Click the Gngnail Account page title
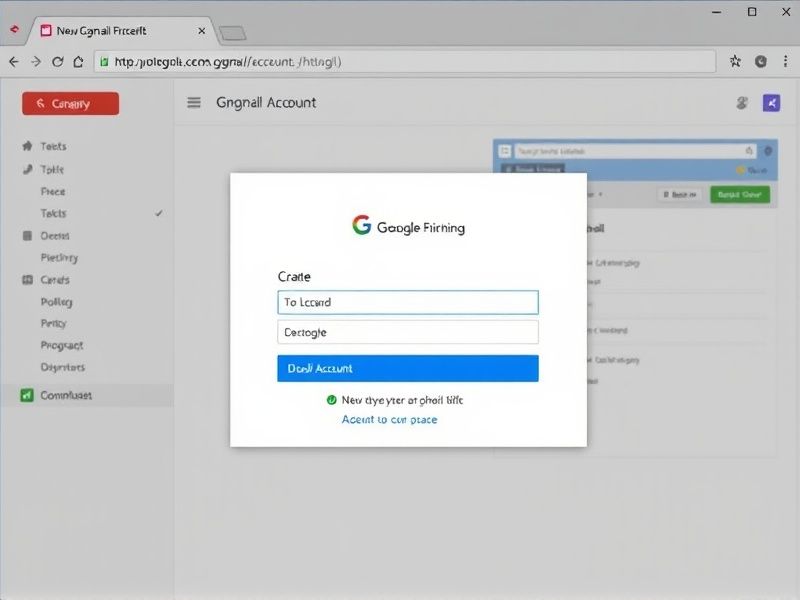 [266, 103]
